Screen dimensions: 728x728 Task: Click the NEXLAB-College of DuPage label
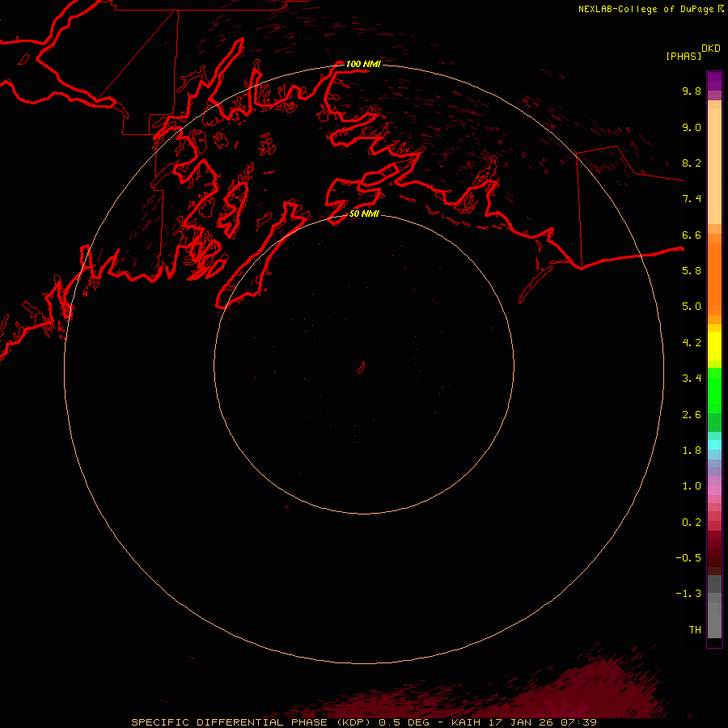tap(647, 9)
